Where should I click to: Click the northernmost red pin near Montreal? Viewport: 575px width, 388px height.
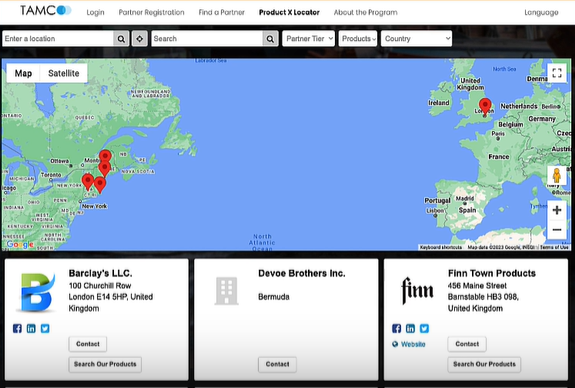105,156
